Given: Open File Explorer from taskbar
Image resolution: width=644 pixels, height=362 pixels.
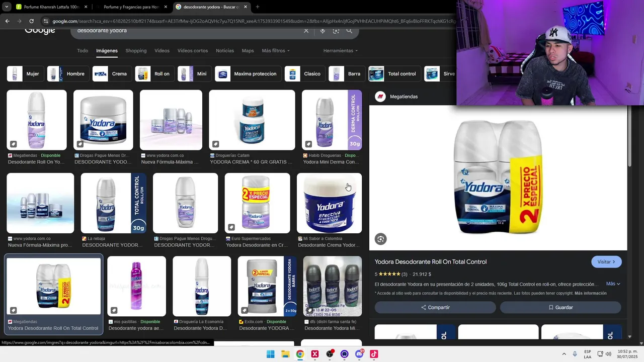Looking at the screenshot, I should click(285, 354).
